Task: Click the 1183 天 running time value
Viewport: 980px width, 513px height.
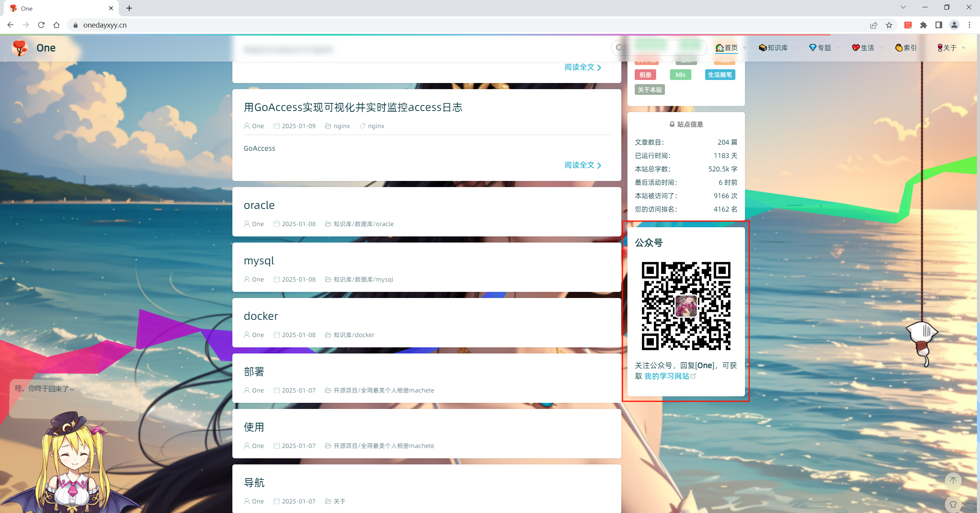Action: click(x=725, y=155)
